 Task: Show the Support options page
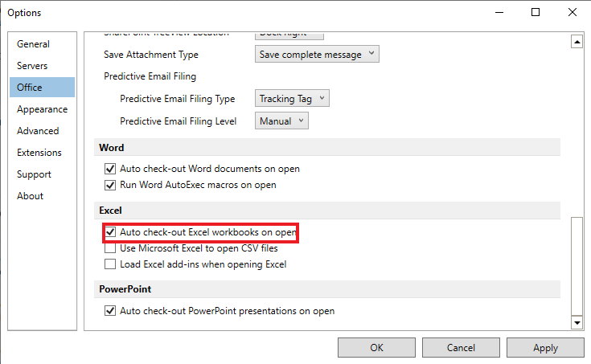(x=42, y=174)
